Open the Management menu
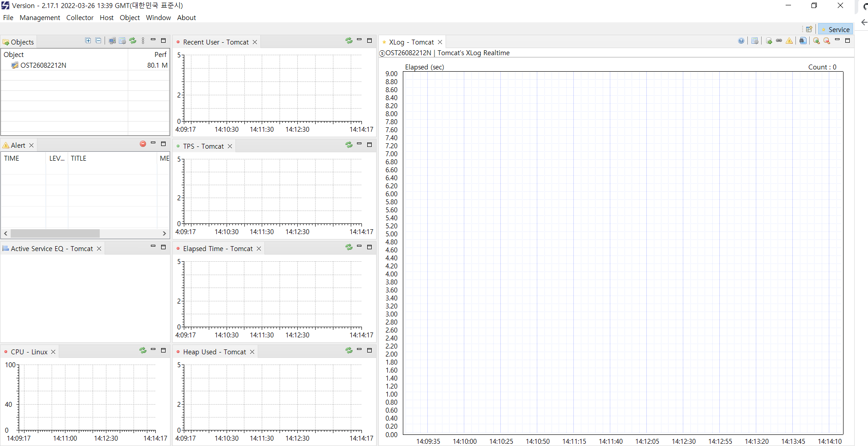 click(40, 18)
